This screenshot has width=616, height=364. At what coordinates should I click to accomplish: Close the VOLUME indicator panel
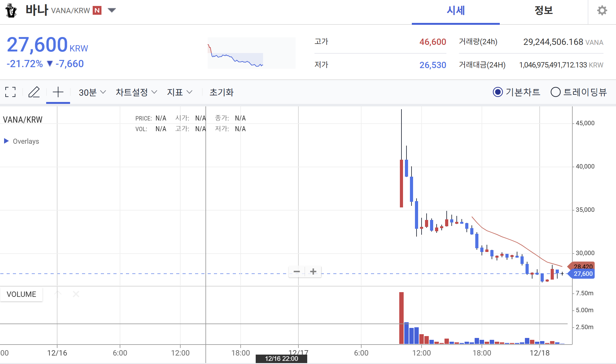pos(76,294)
